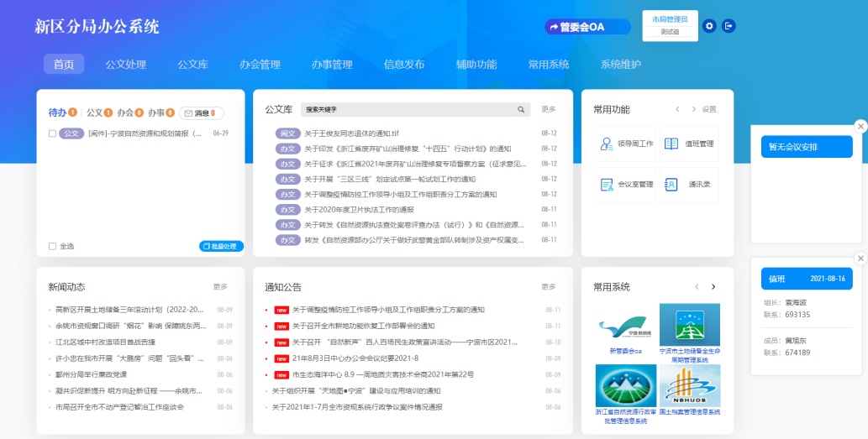Click the settings gear icon in header
Image resolution: width=868 pixels, height=439 pixels.
coord(709,26)
